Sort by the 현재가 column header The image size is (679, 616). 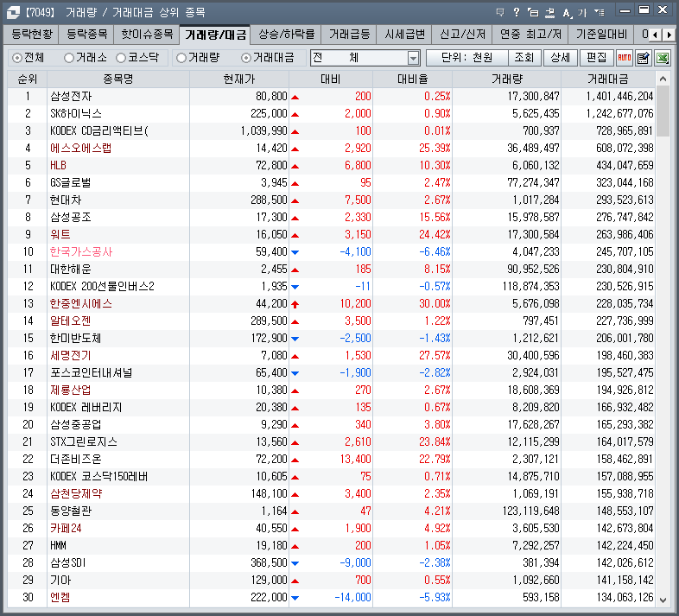click(239, 79)
